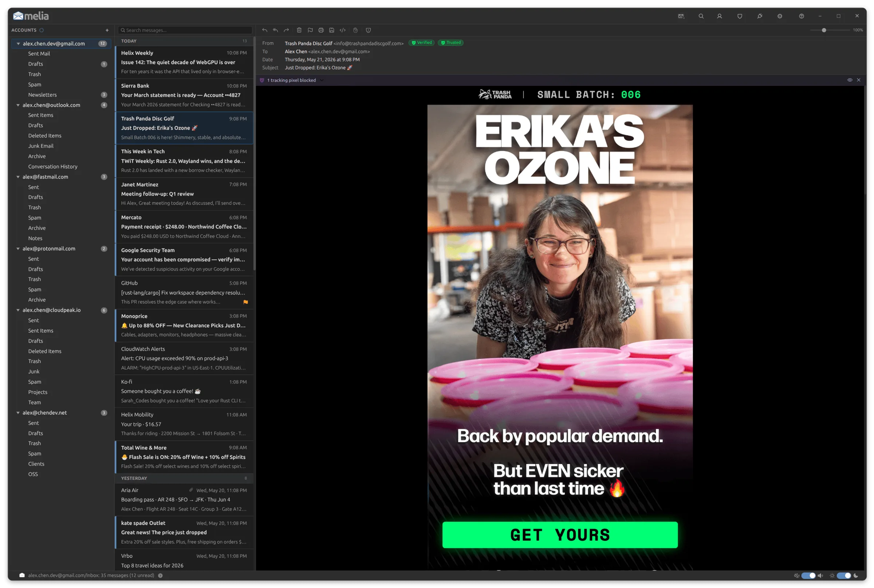874x588 pixels.
Task: Collapse the alex.chen@outlook.com account
Action: (18, 105)
